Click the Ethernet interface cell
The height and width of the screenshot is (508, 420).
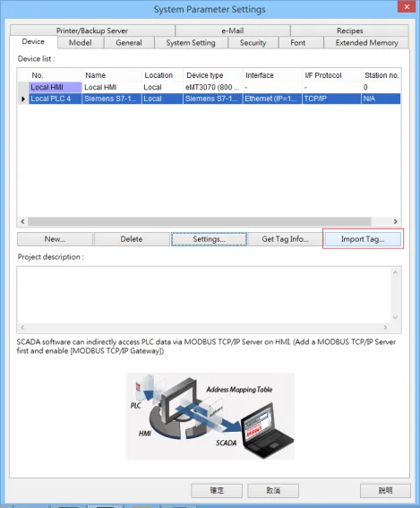pyautogui.click(x=272, y=99)
